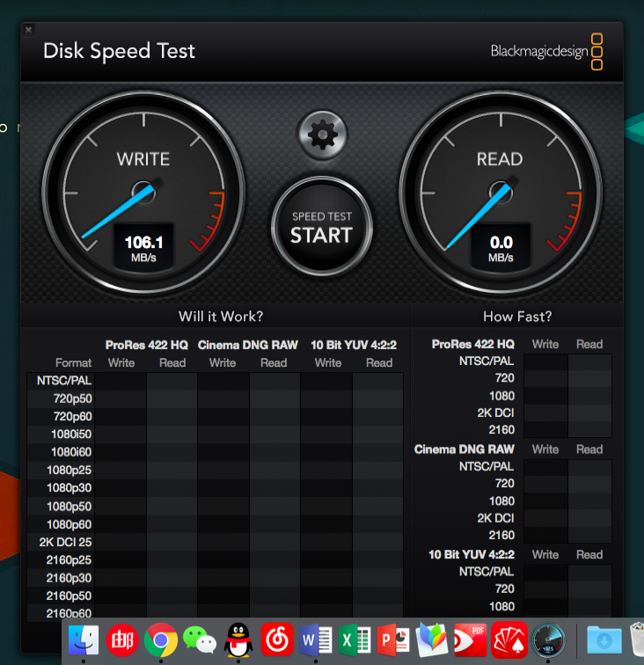The height and width of the screenshot is (665, 644).
Task: Close the Disk Speed Test window
Action: (x=28, y=30)
